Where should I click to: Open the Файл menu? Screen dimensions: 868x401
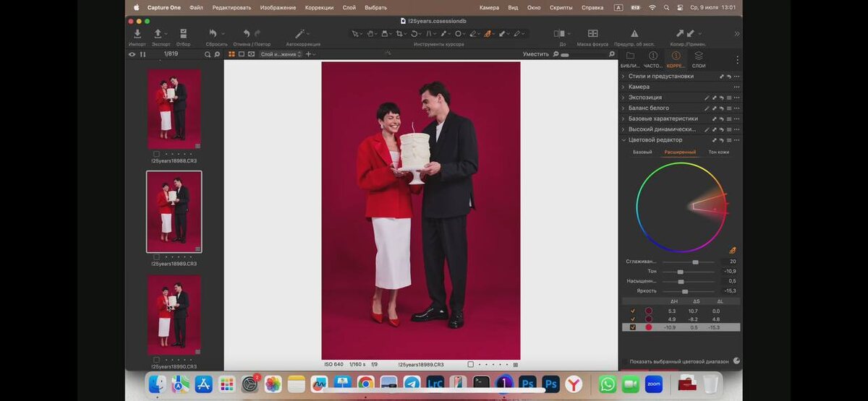pos(196,7)
